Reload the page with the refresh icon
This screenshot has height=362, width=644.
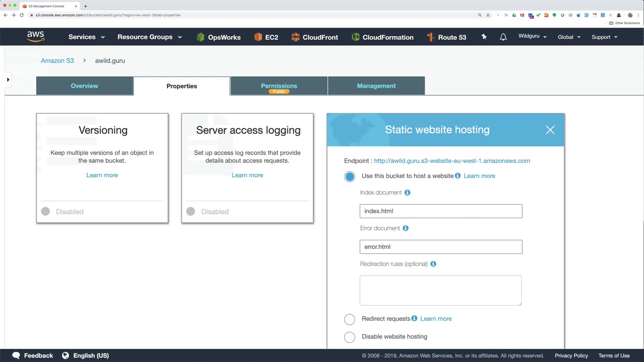pos(22,15)
